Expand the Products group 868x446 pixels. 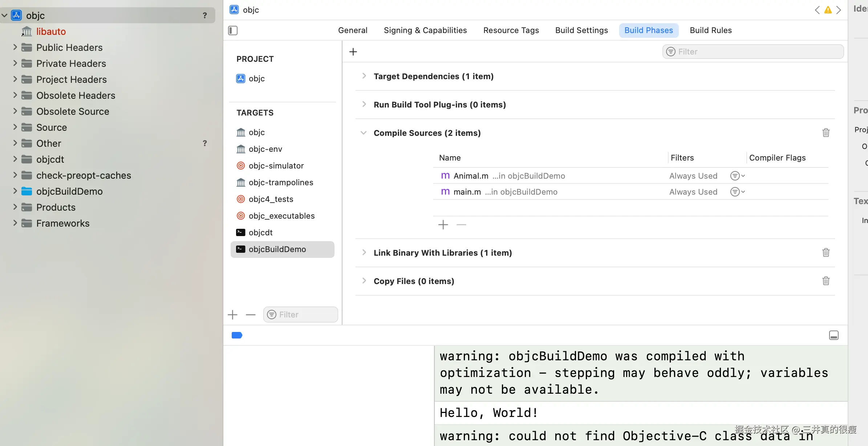coord(15,207)
